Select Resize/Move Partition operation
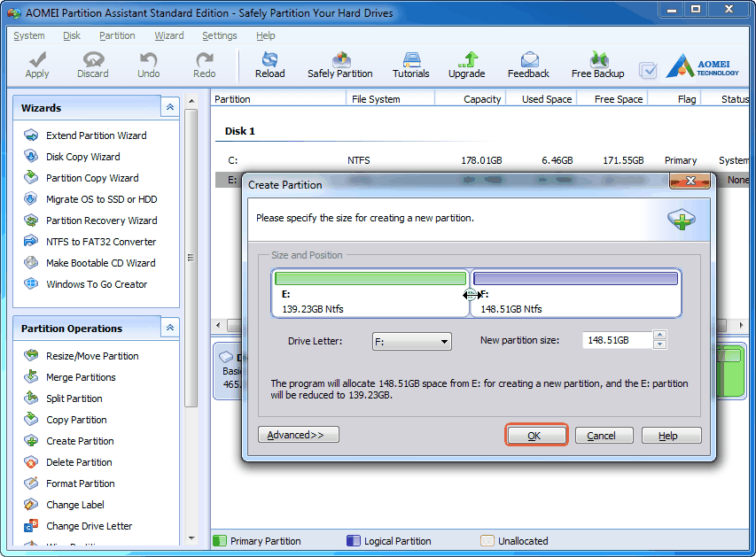This screenshot has width=756, height=557. [92, 356]
